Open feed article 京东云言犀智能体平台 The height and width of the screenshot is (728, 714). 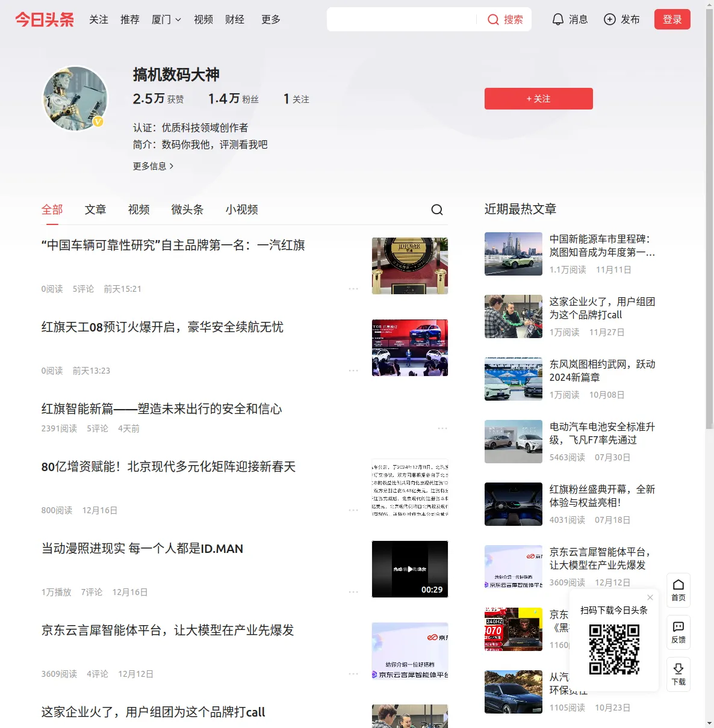tap(168, 631)
